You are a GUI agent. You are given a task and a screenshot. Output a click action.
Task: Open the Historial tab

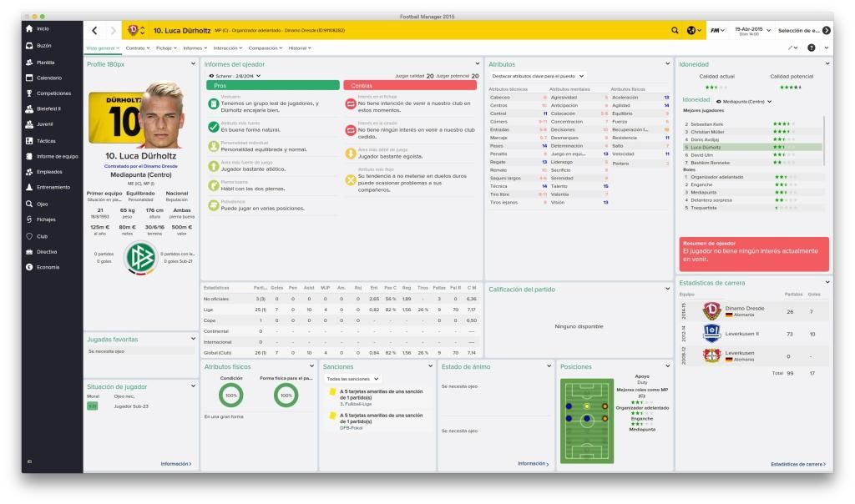300,48
